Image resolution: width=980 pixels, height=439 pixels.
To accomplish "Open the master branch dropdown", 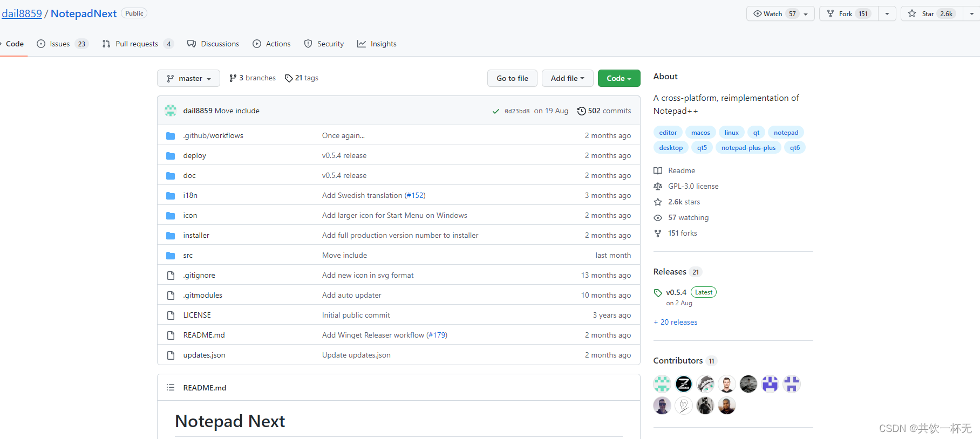I will click(x=188, y=78).
